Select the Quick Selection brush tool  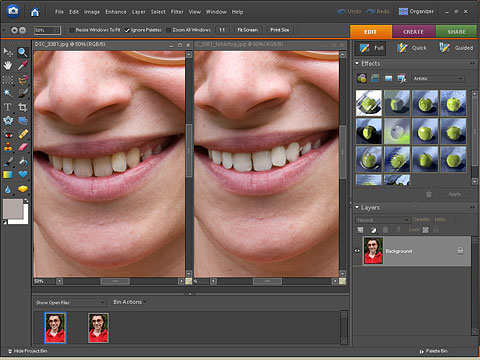22,93
